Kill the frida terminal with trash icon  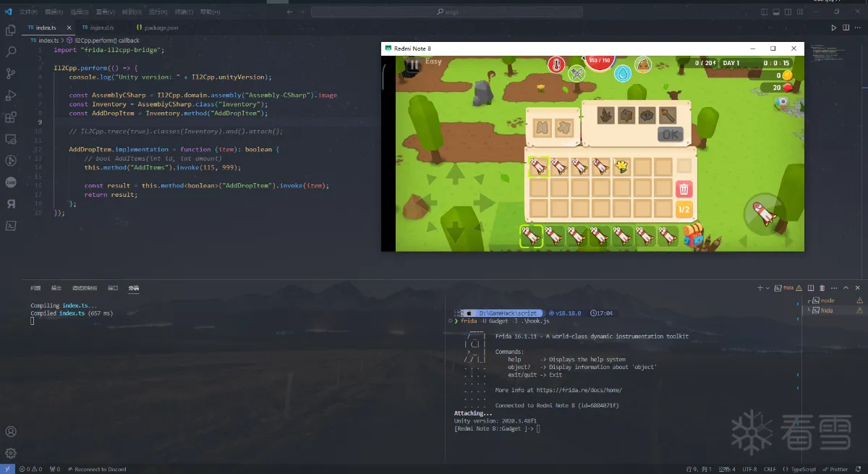click(822, 288)
